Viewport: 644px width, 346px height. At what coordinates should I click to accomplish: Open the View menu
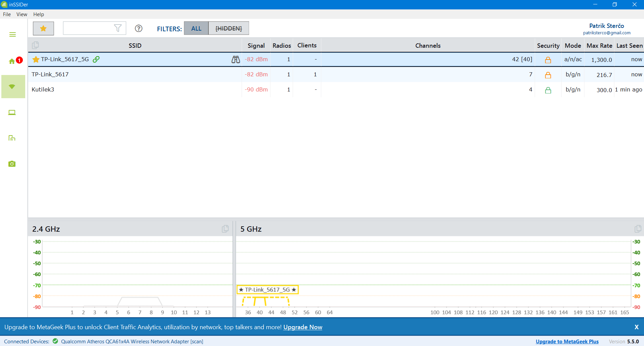(22, 14)
